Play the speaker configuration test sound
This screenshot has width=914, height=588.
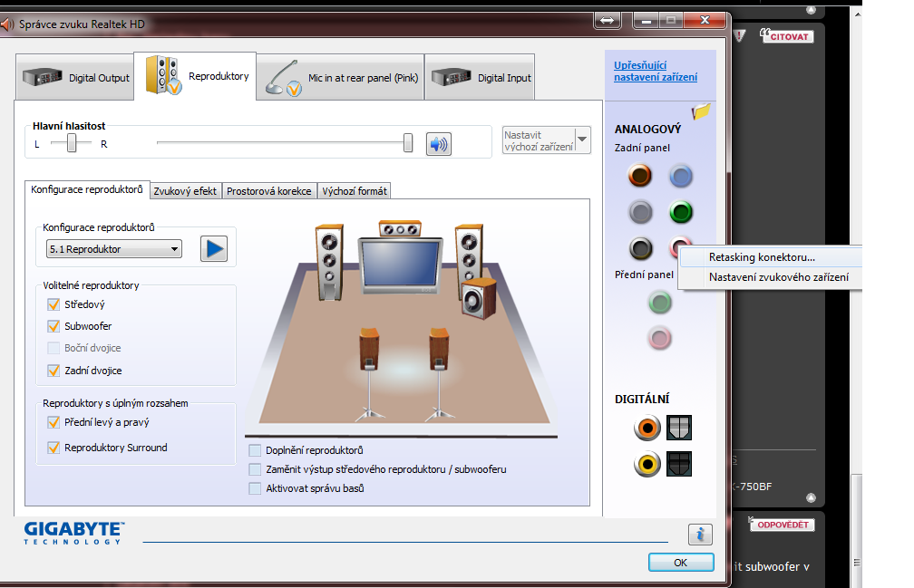(x=214, y=249)
